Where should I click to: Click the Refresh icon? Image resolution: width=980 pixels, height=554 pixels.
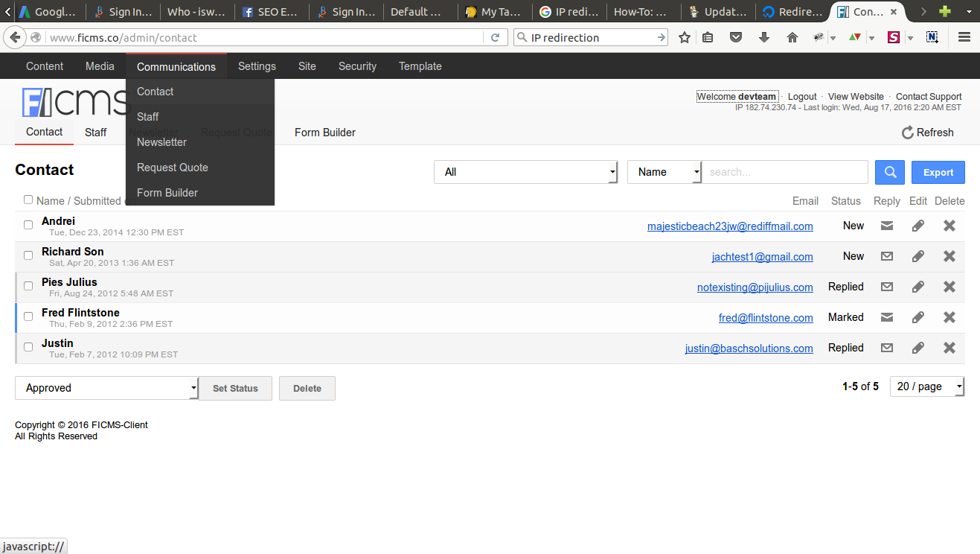click(907, 133)
